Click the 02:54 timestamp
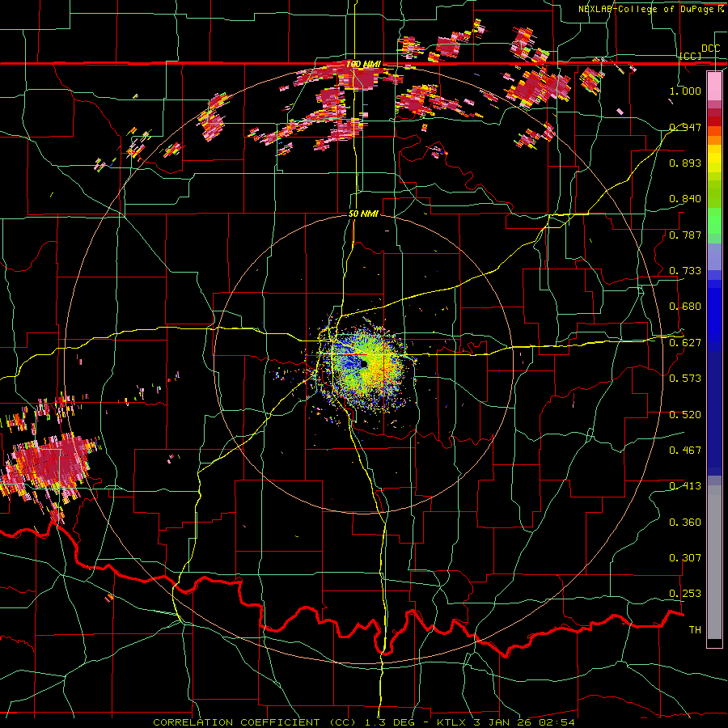This screenshot has height=728, width=728. 557,722
